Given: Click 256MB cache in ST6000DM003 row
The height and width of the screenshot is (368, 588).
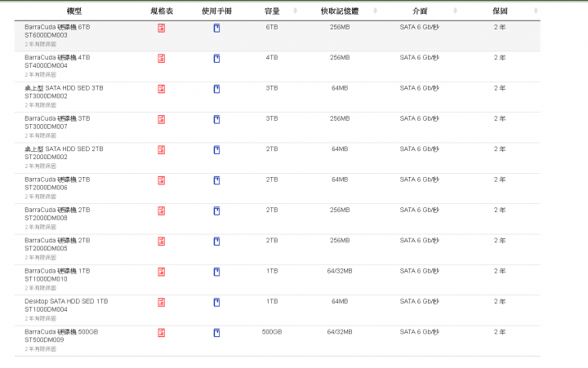Looking at the screenshot, I should pos(340,27).
